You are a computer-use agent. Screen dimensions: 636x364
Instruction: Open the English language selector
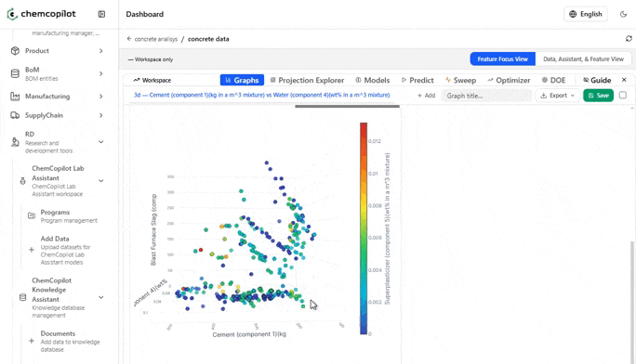(586, 14)
